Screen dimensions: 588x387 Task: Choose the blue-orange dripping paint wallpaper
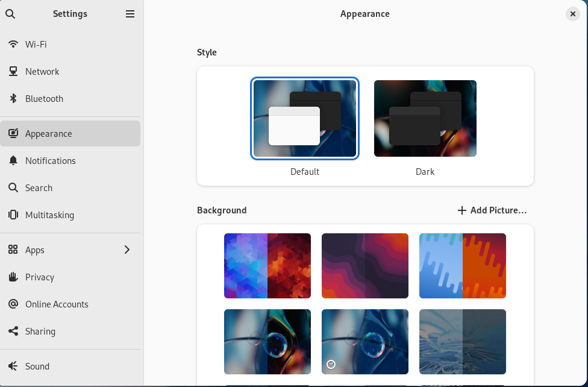(x=462, y=266)
